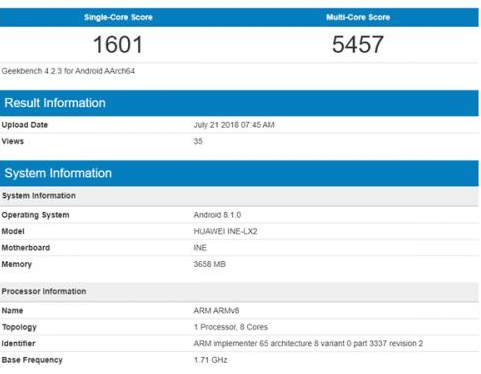Select the multi-core score value 5457
The width and height of the screenshot is (481, 374).
click(358, 44)
